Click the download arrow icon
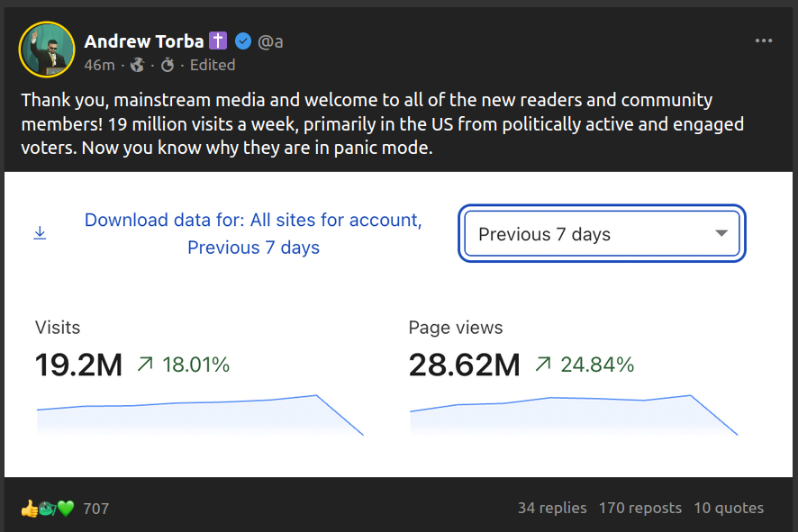 tap(40, 233)
